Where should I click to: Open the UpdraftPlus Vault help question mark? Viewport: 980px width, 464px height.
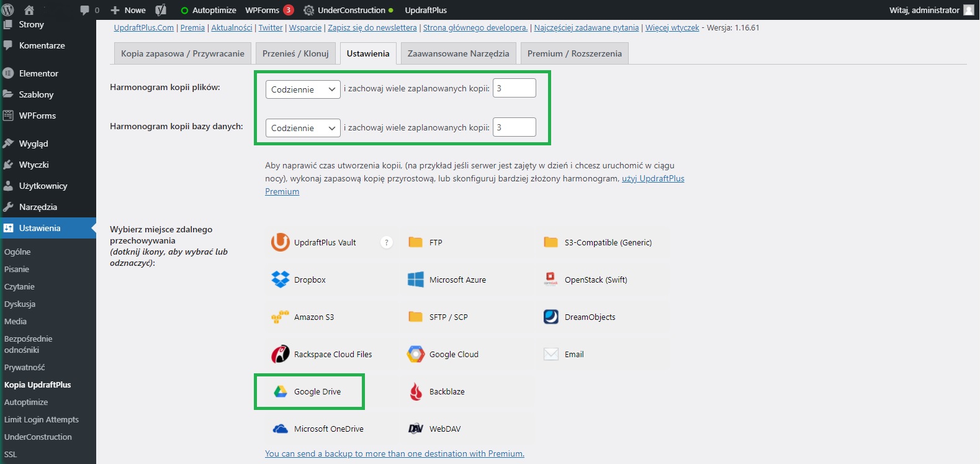click(387, 243)
